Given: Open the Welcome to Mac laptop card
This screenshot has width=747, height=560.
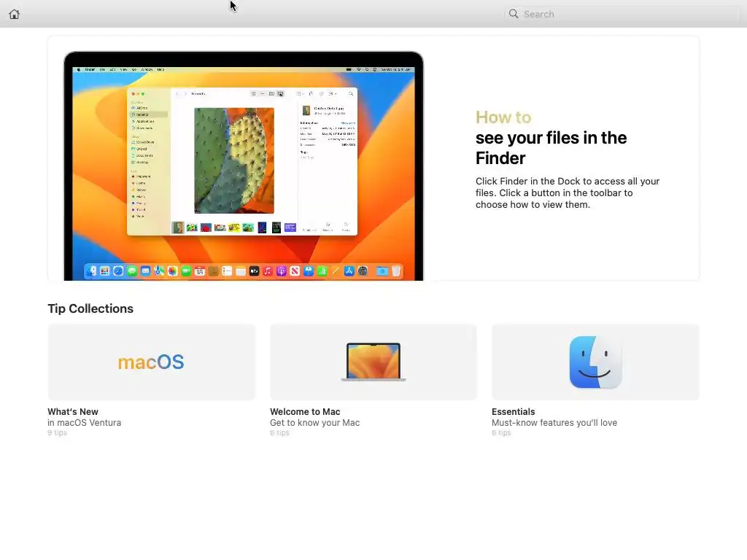Looking at the screenshot, I should (373, 362).
